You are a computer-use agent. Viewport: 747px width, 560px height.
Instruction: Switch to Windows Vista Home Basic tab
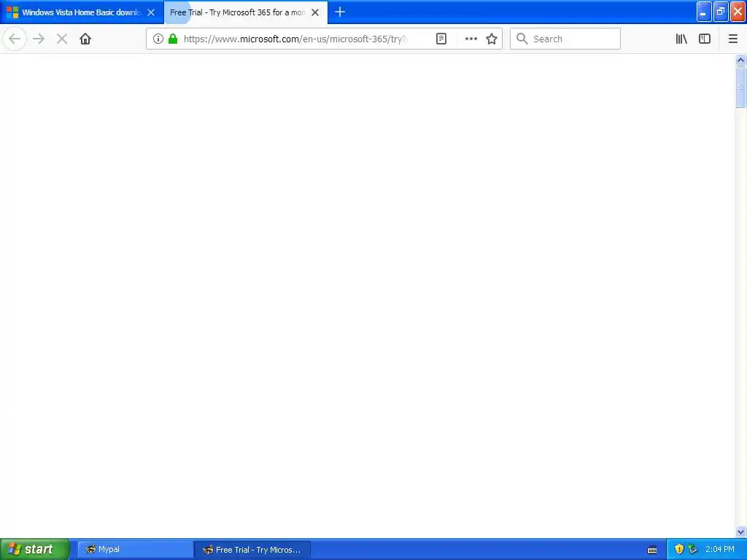coord(82,12)
